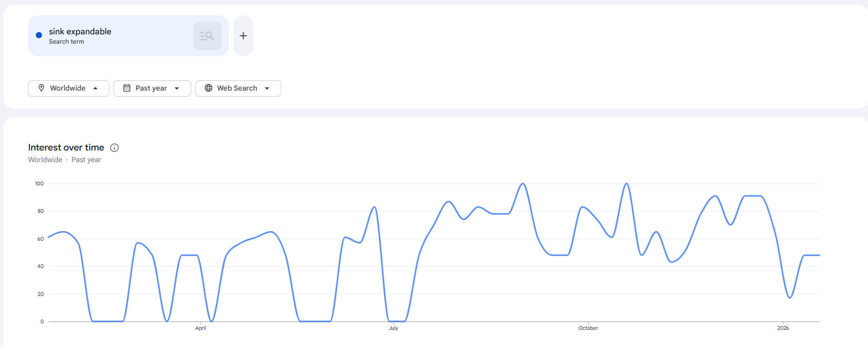
Task: Click the calendar icon beside Past year
Action: tap(127, 88)
